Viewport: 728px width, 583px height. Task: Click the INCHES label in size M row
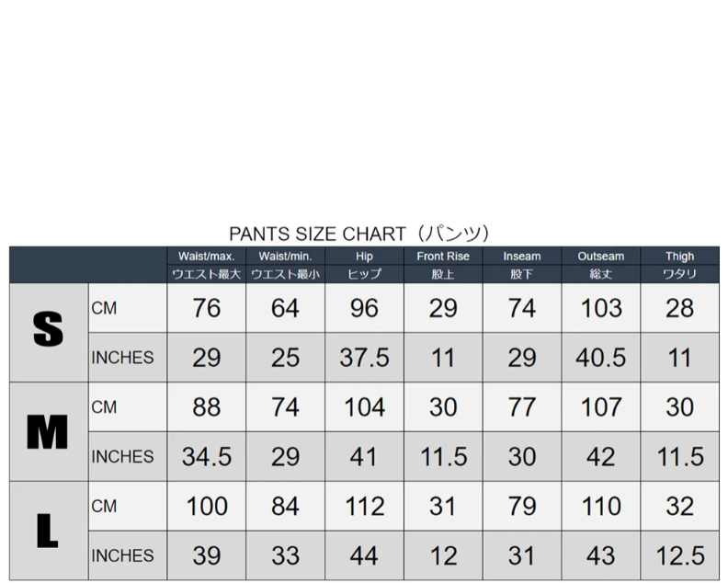[122, 457]
